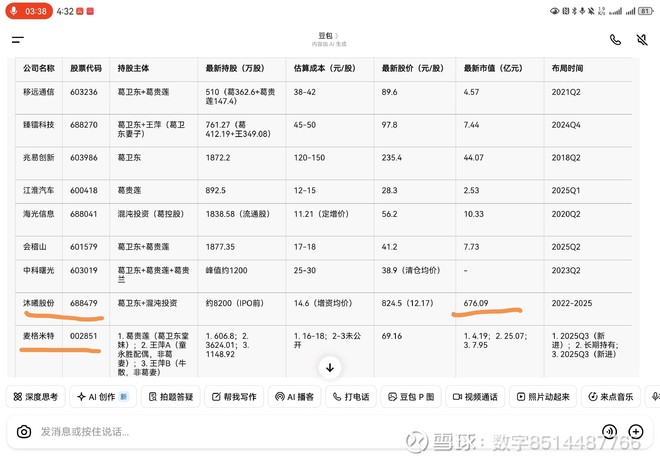Viewport: 660px width, 463px height.
Task: Select the 移远通信 company cell
Action: tap(39, 92)
